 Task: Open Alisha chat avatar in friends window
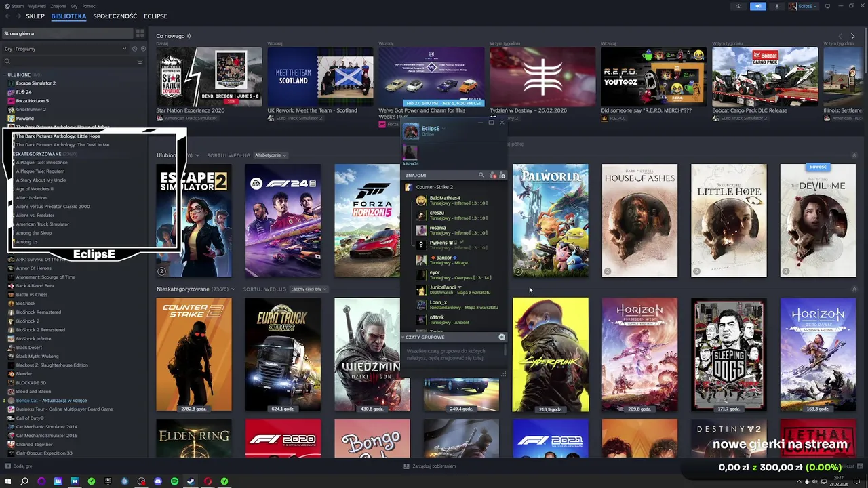(410, 152)
